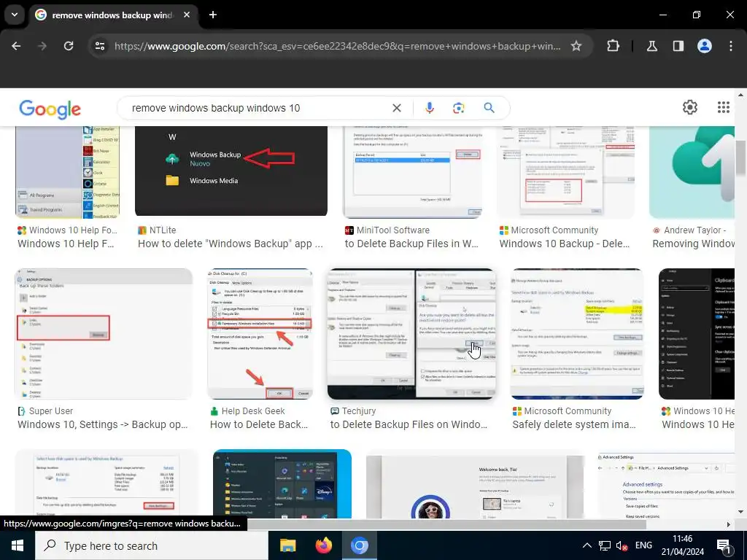Click the taskbar 'Type here to search' box
This screenshot has height=560, width=747.
tap(152, 545)
